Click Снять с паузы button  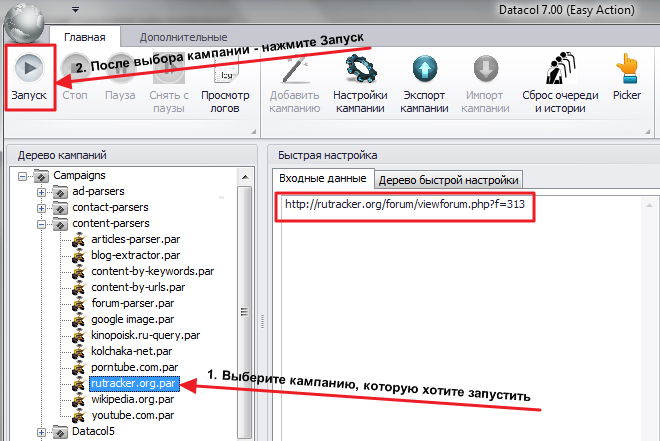point(169,84)
